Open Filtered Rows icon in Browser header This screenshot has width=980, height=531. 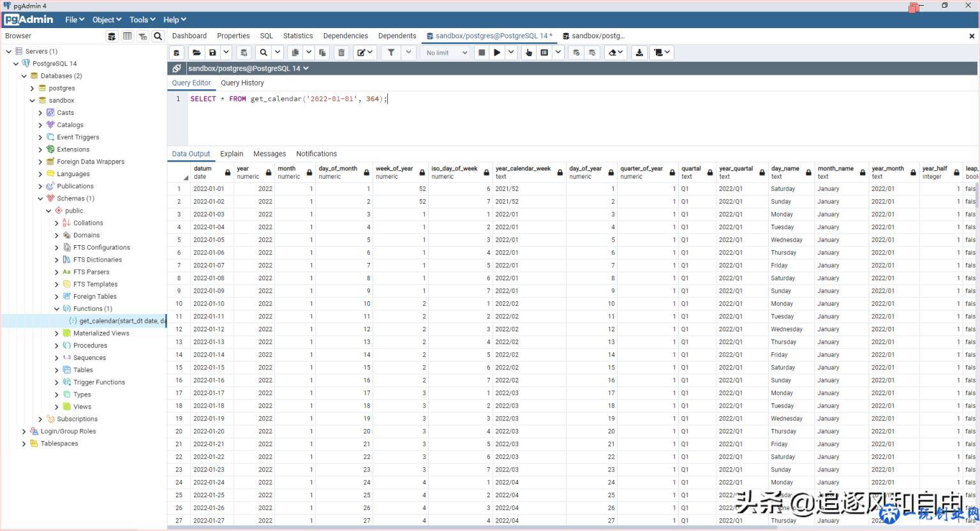(143, 36)
